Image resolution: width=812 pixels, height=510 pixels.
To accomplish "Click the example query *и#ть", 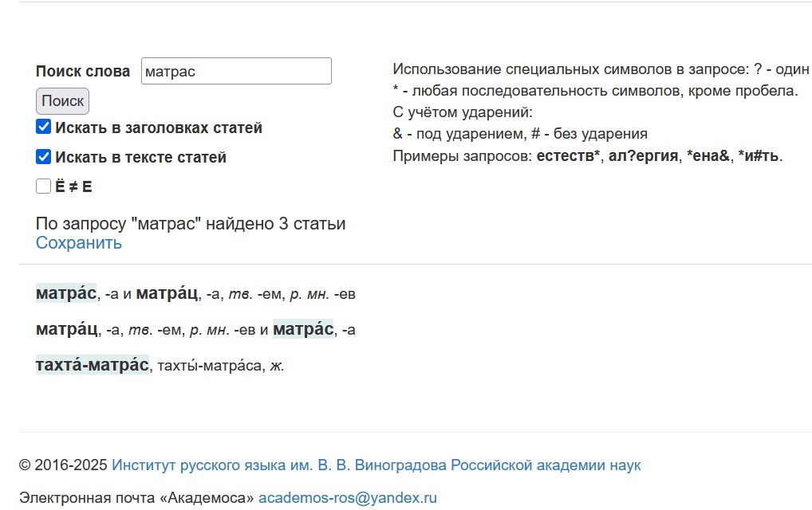I will point(758,155).
